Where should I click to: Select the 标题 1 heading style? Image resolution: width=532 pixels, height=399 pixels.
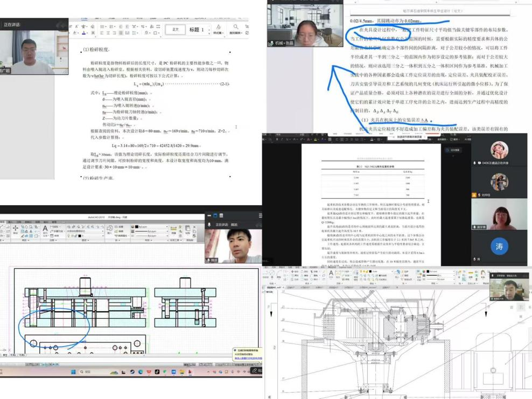click(195, 30)
